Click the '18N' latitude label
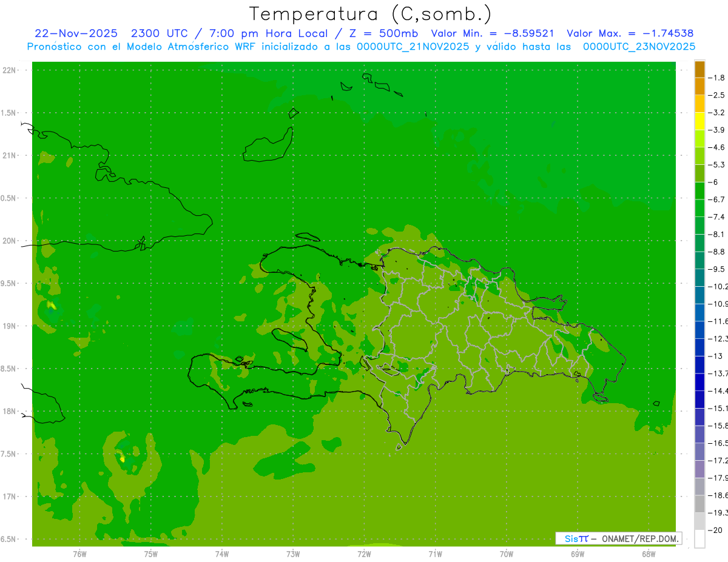728x562 pixels. [x=9, y=412]
